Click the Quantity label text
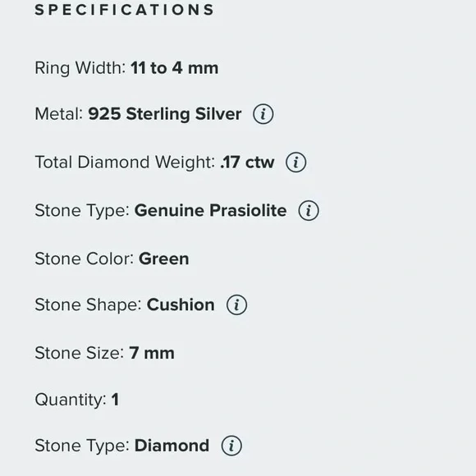476x476 pixels. [71, 400]
